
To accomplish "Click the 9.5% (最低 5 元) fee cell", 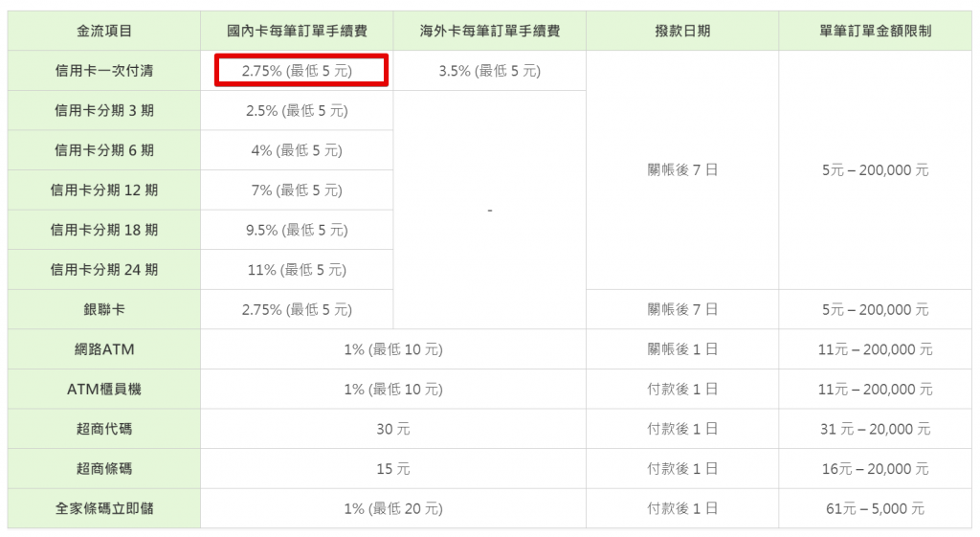I will [x=297, y=230].
